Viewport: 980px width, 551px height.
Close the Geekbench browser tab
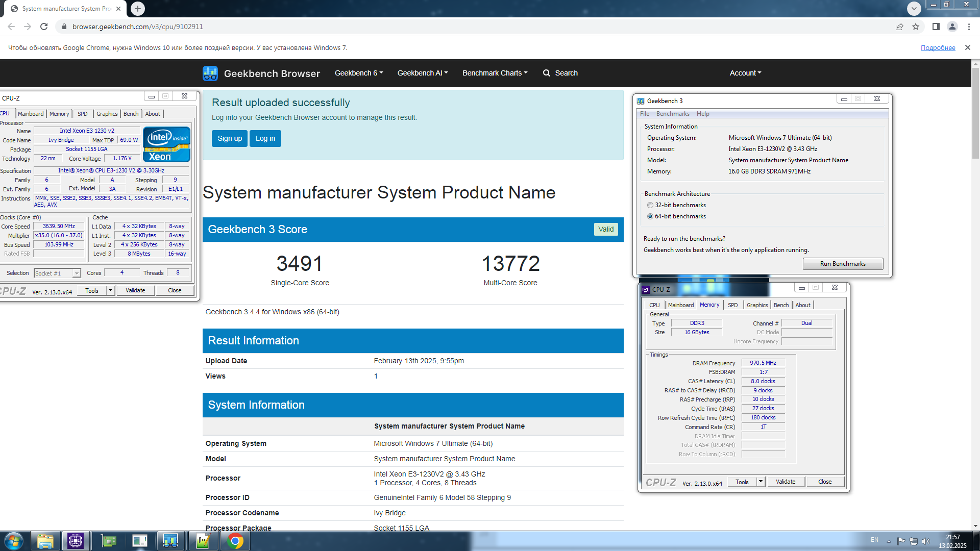118,9
